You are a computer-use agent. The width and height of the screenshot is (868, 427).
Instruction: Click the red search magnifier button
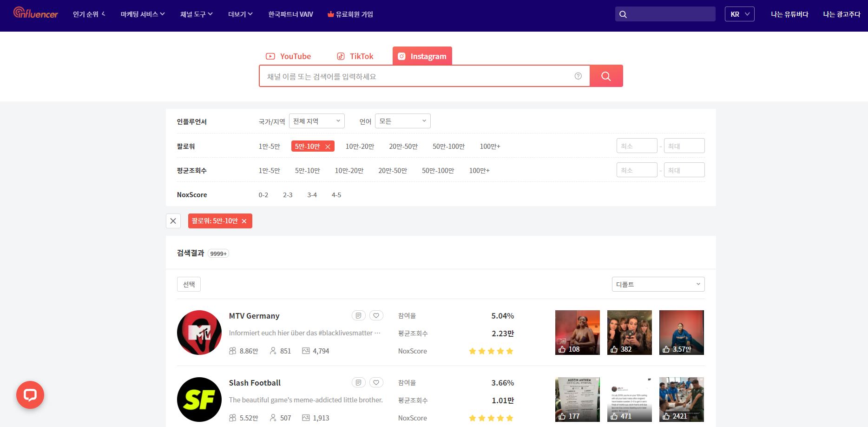click(606, 76)
